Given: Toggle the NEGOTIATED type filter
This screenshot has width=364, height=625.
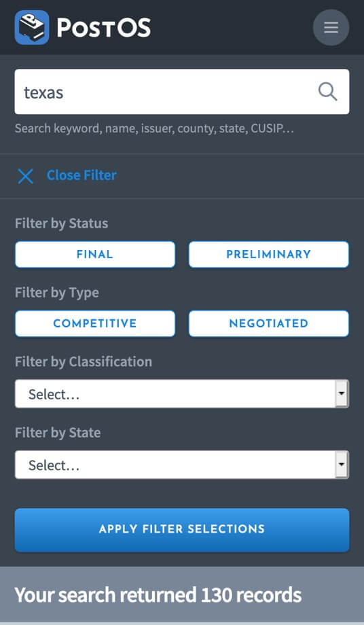Looking at the screenshot, I should (x=269, y=323).
